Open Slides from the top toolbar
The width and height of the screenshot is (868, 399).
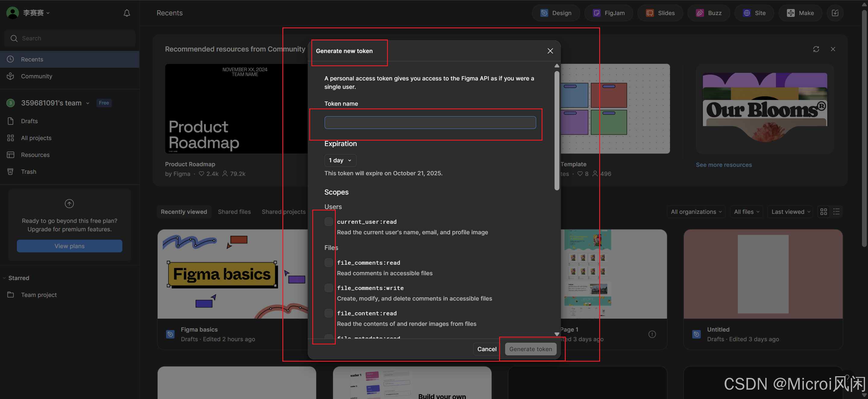click(660, 13)
